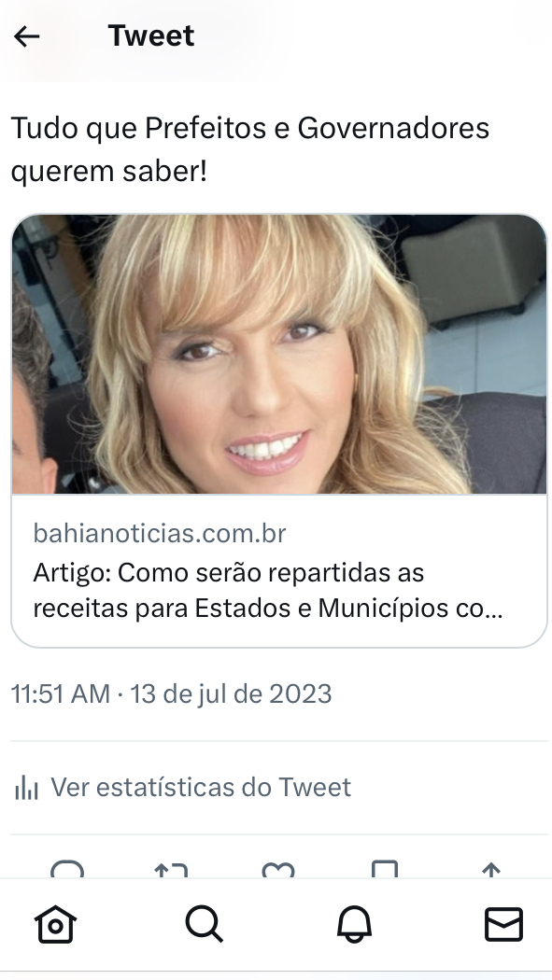Viewport: 552px width, 980px height.
Task: Like the tweet with the heart icon
Action: point(278,870)
